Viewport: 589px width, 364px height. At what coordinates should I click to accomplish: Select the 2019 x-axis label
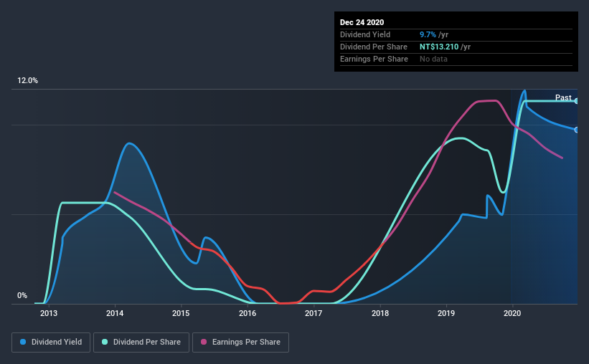tap(446, 313)
